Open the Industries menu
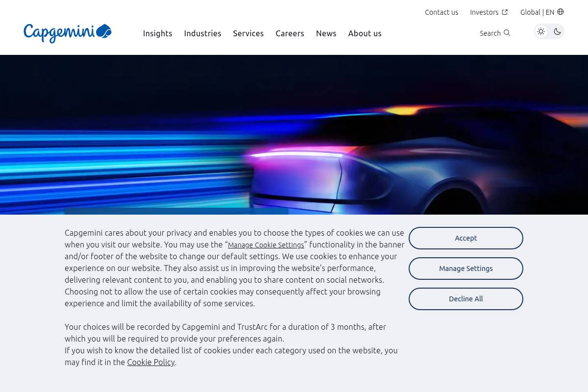 pos(202,33)
